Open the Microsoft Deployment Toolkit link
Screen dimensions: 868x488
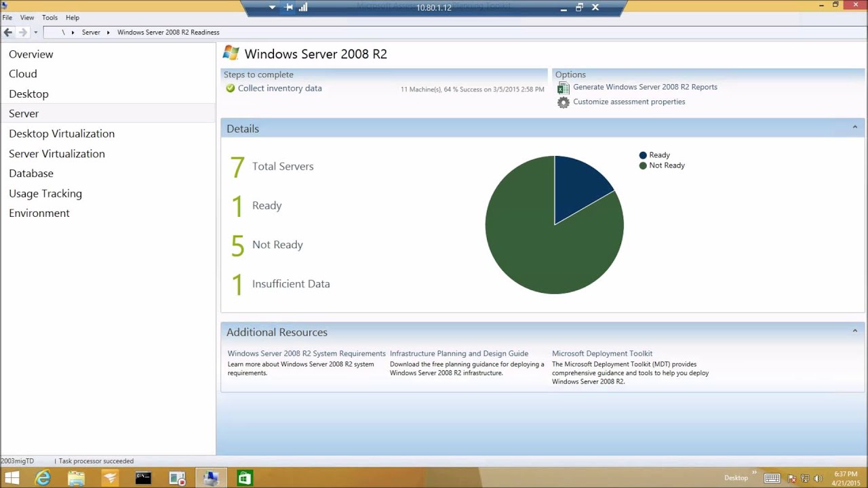click(x=602, y=353)
